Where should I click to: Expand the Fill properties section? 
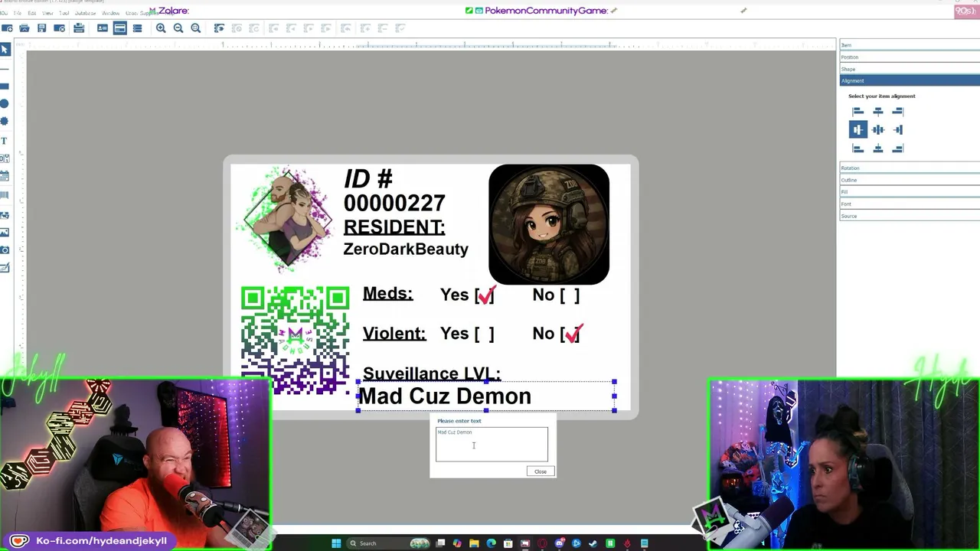point(910,192)
